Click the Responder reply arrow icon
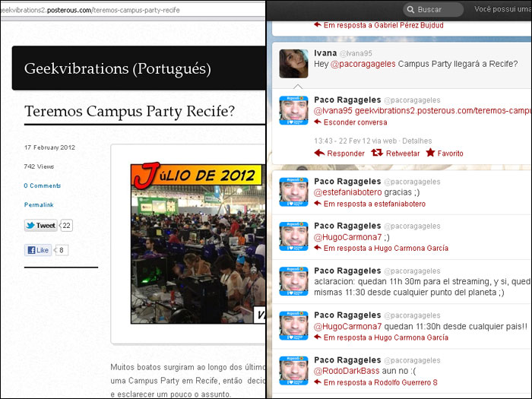This screenshot has width=532, height=399. (x=319, y=153)
